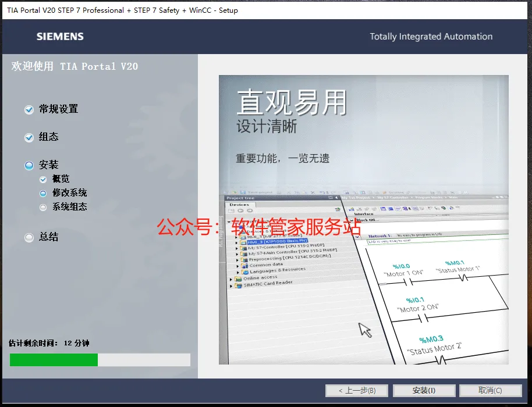Click the 安装 step label

point(48,165)
